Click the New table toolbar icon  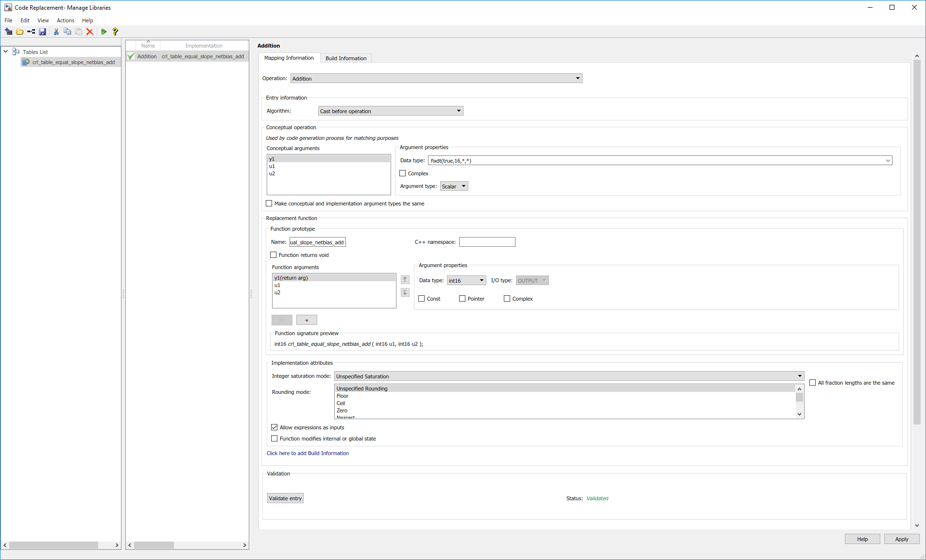(x=9, y=32)
